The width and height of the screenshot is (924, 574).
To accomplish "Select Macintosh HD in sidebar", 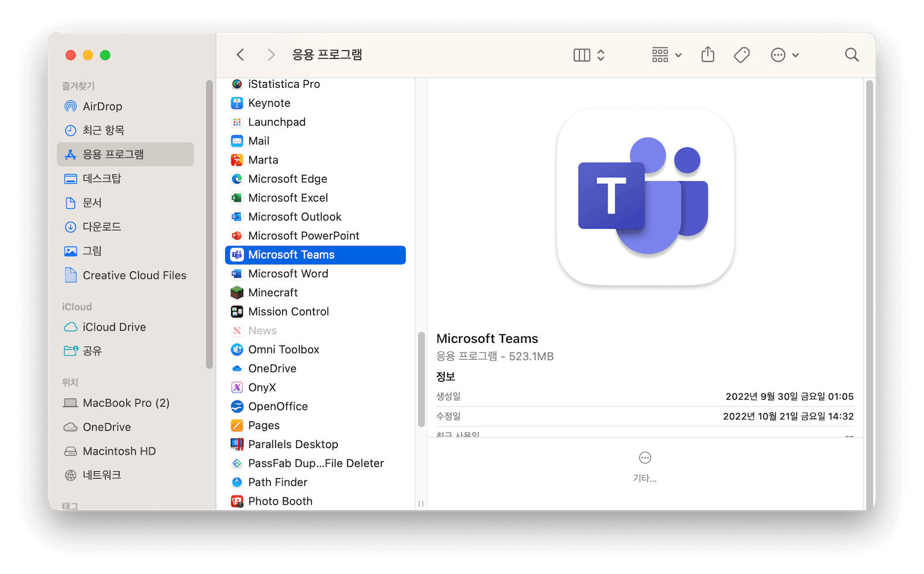I will coord(125,452).
